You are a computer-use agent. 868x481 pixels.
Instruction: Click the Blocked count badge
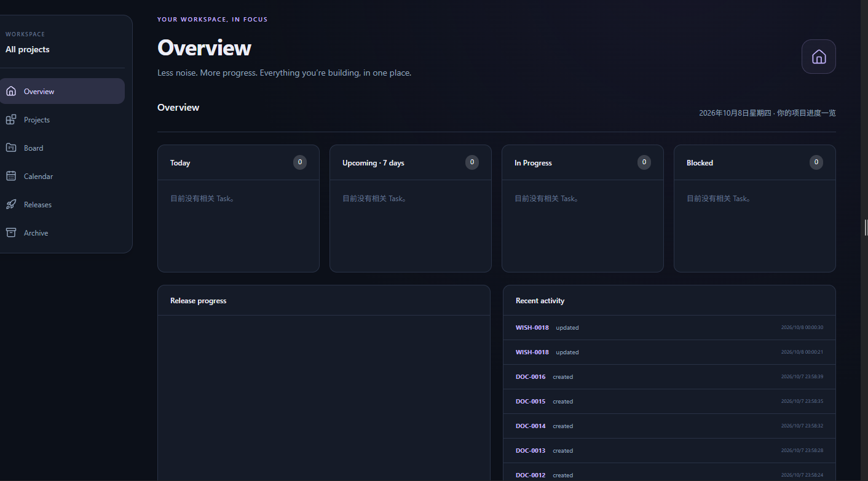coord(816,162)
